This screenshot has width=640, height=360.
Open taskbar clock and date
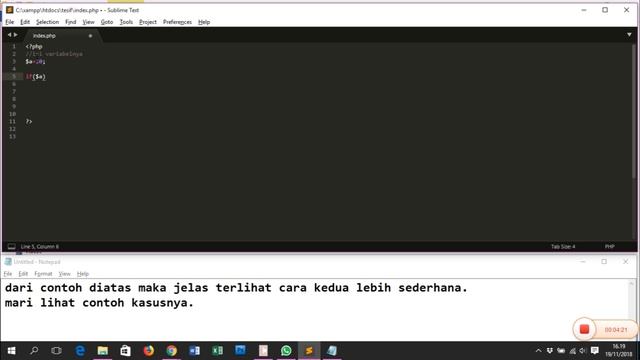click(619, 351)
